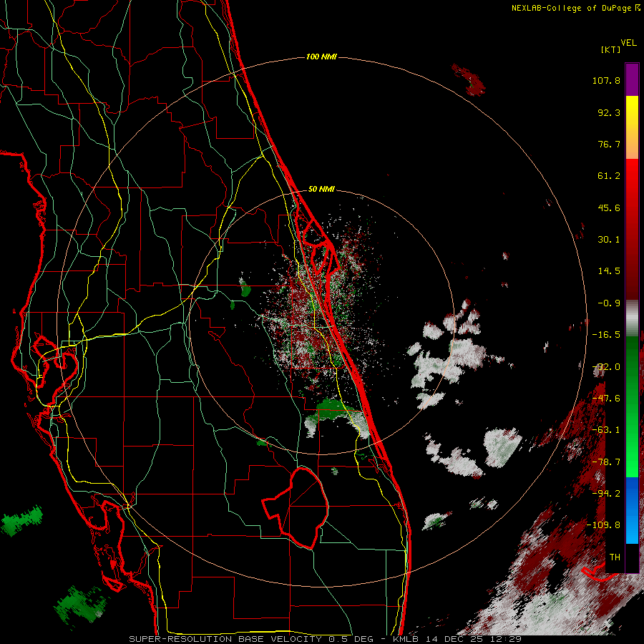Pick the blue segment of color bar
The height and width of the screenshot is (644, 644).
(632, 510)
